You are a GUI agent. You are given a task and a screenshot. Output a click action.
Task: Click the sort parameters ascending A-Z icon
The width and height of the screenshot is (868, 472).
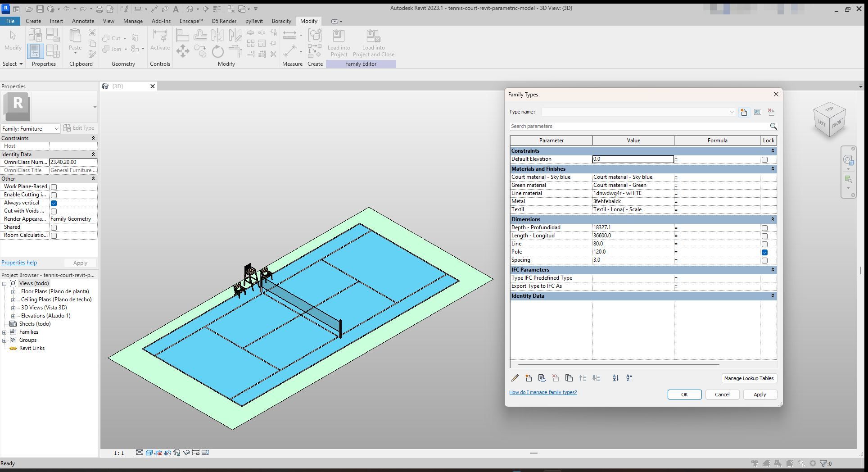[615, 378]
